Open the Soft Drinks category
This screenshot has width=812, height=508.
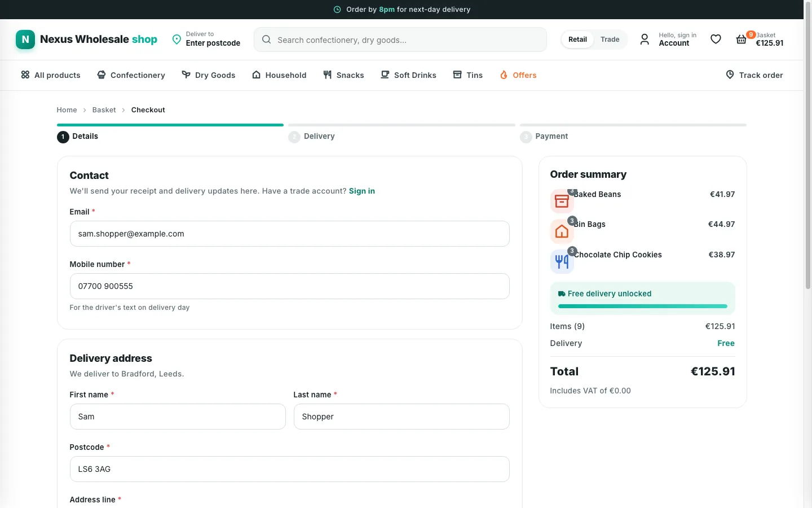[x=408, y=75]
